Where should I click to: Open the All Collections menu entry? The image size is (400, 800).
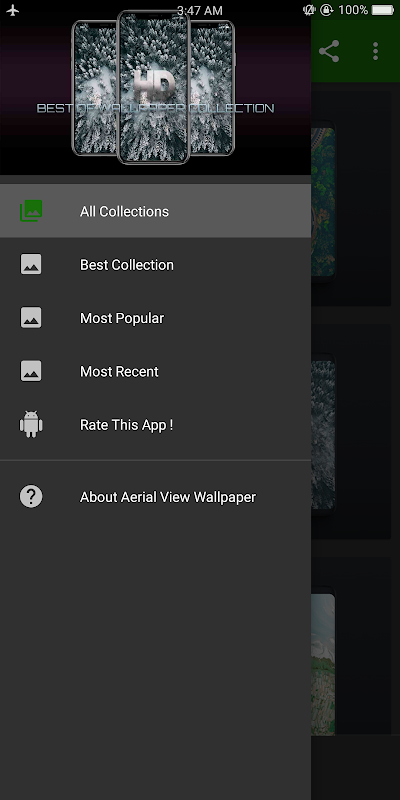pyautogui.click(x=155, y=211)
